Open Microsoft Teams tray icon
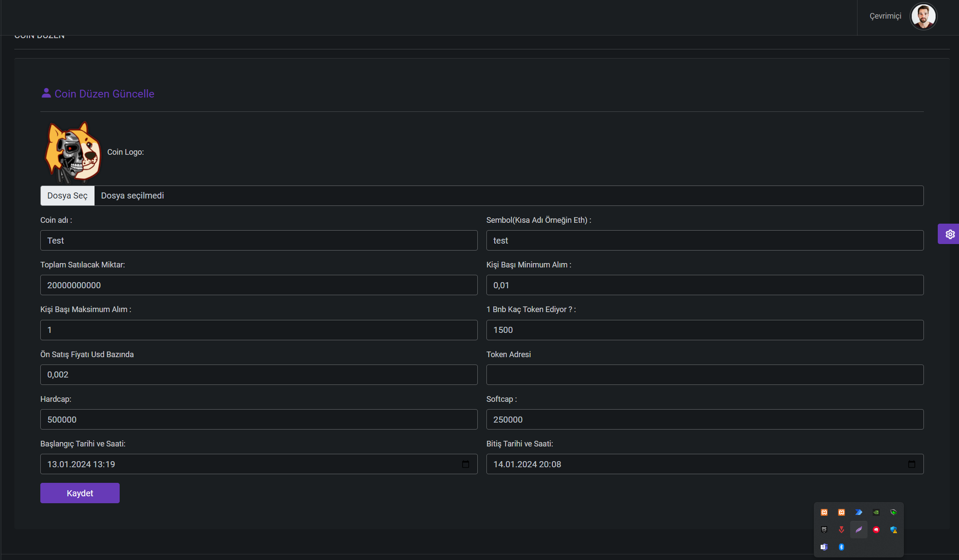Viewport: 959px width, 560px height. tap(824, 547)
